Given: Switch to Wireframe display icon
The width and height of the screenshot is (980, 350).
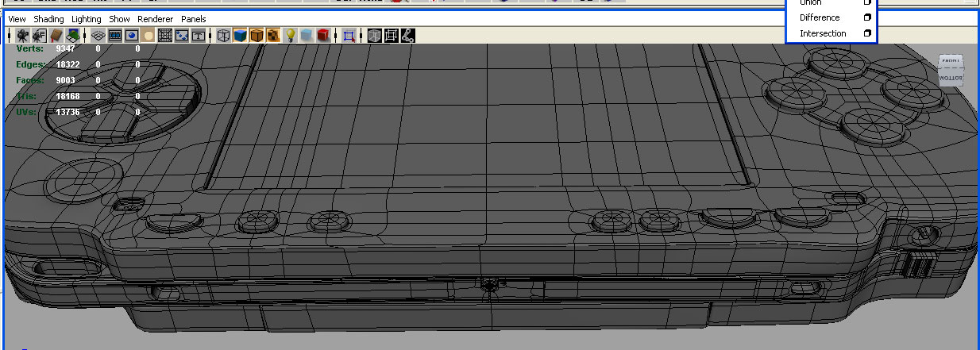Looking at the screenshot, I should (x=223, y=36).
